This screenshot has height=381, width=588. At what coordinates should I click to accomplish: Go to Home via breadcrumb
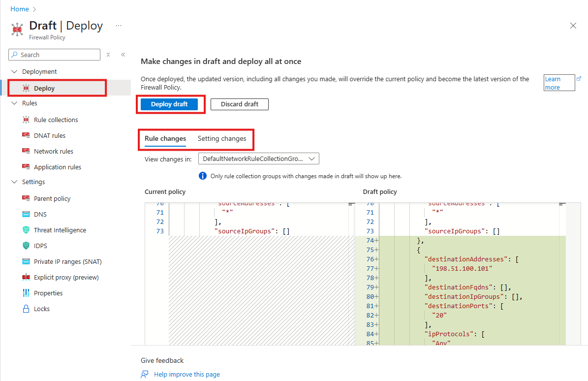click(x=20, y=9)
